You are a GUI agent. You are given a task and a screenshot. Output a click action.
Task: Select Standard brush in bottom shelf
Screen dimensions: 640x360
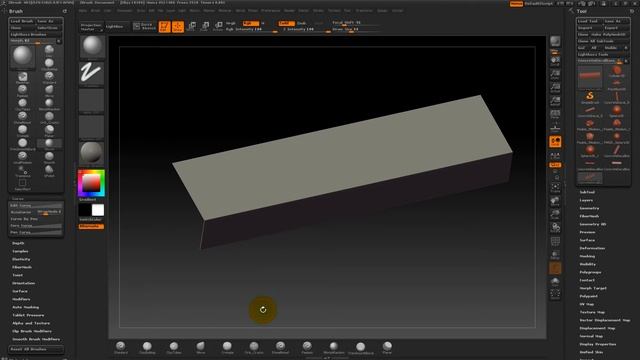click(x=120, y=348)
